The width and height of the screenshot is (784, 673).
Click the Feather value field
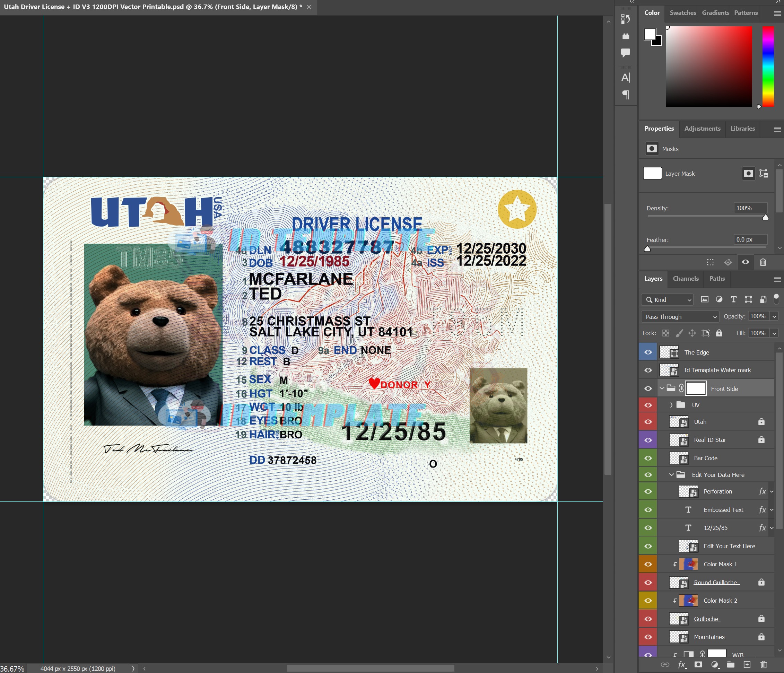tap(750, 239)
